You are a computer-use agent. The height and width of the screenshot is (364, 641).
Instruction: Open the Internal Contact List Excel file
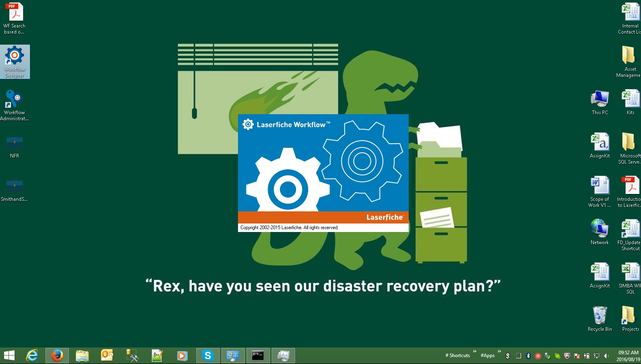tap(630, 18)
